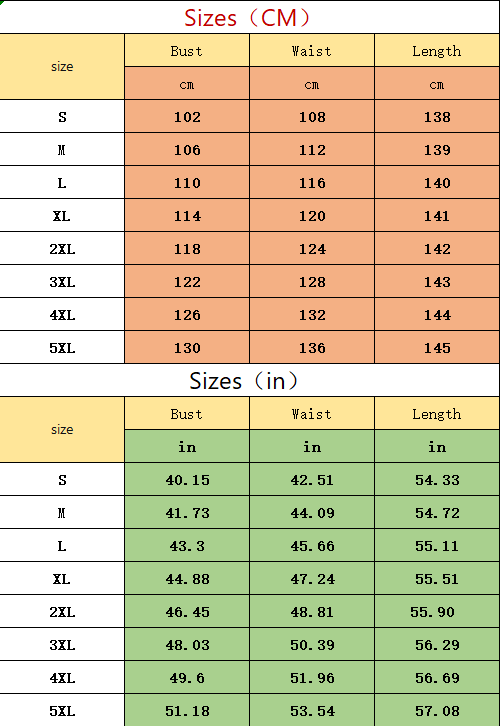
Task: Select cell with bust value 102
Action: [x=187, y=116]
